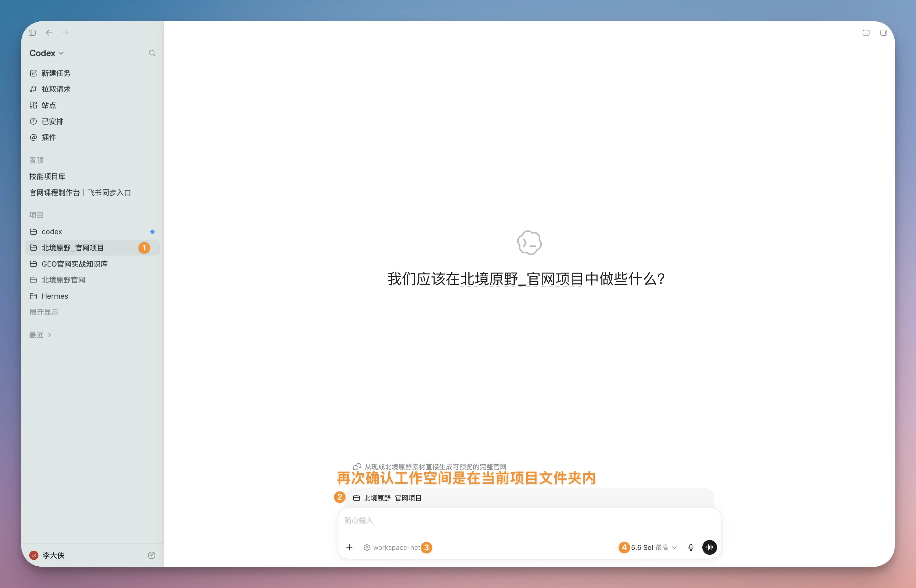Click the 置顶 pinned section header
Image resolution: width=916 pixels, height=588 pixels.
point(37,160)
